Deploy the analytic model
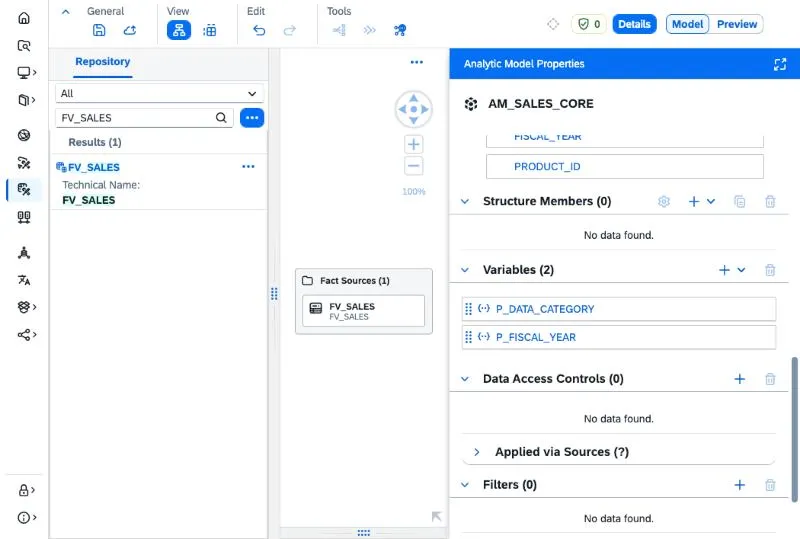800x539 pixels. point(130,30)
